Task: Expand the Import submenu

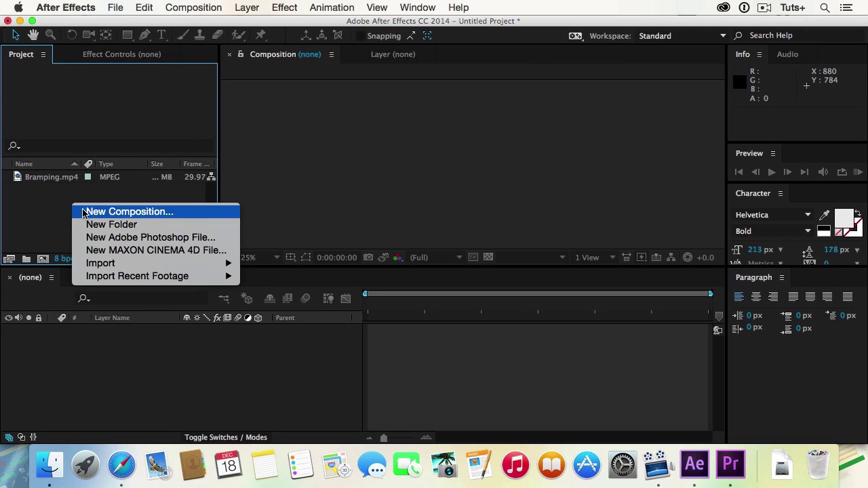Action: [156, 263]
